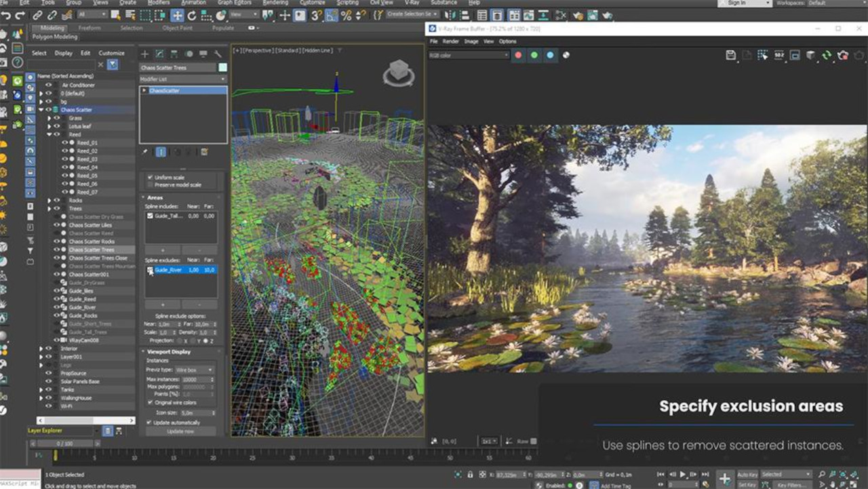Toggle the Percent Snap icon
This screenshot has width=868, height=489.
pyautogui.click(x=346, y=15)
